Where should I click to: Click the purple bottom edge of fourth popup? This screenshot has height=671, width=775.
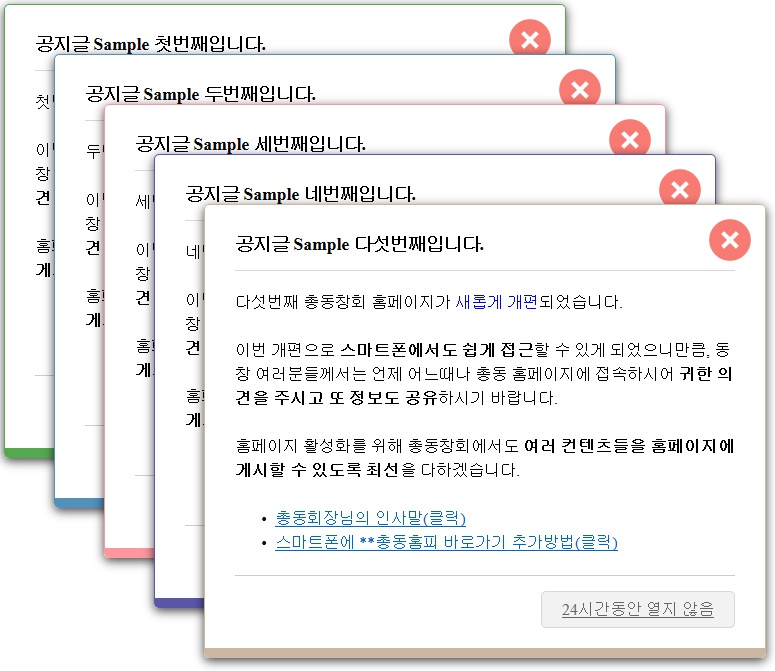[x=178, y=602]
